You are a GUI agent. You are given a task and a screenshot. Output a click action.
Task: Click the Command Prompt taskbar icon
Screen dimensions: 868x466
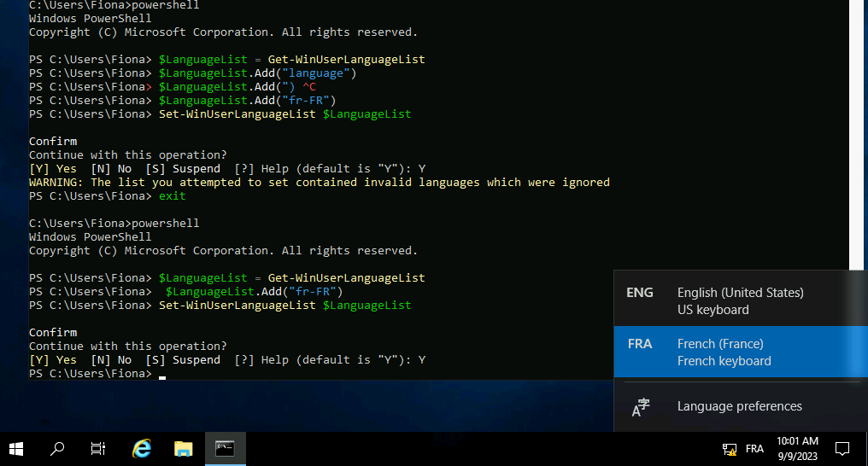point(226,449)
